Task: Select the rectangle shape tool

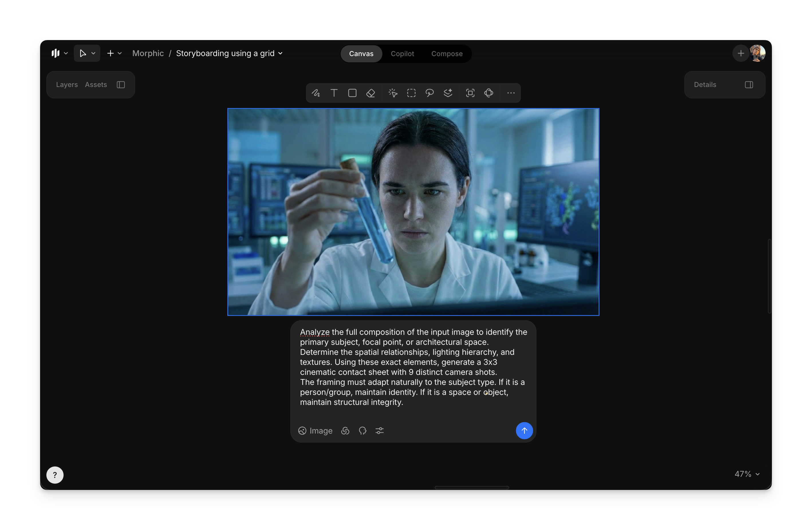Action: (352, 93)
